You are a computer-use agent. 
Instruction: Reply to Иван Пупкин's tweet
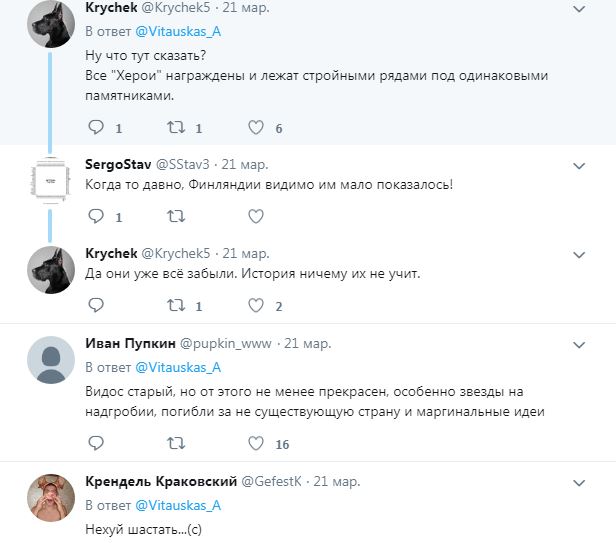tap(96, 443)
